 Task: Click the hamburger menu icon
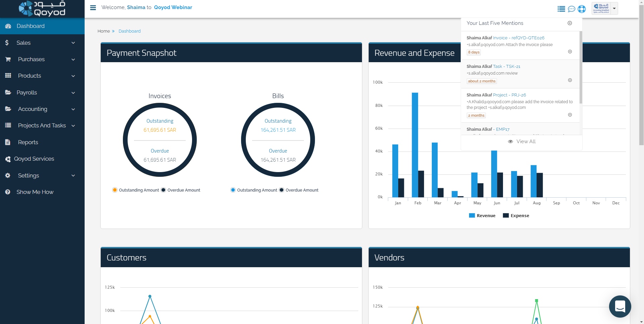[93, 8]
